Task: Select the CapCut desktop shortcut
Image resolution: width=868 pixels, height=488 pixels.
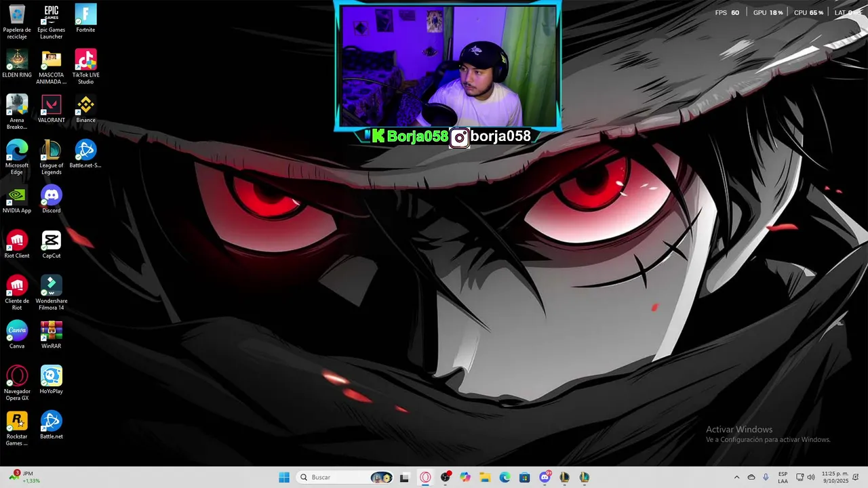Action: coord(52,245)
